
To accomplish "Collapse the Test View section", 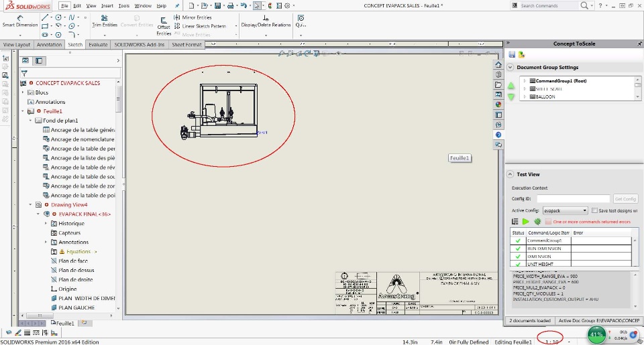I will [x=510, y=174].
